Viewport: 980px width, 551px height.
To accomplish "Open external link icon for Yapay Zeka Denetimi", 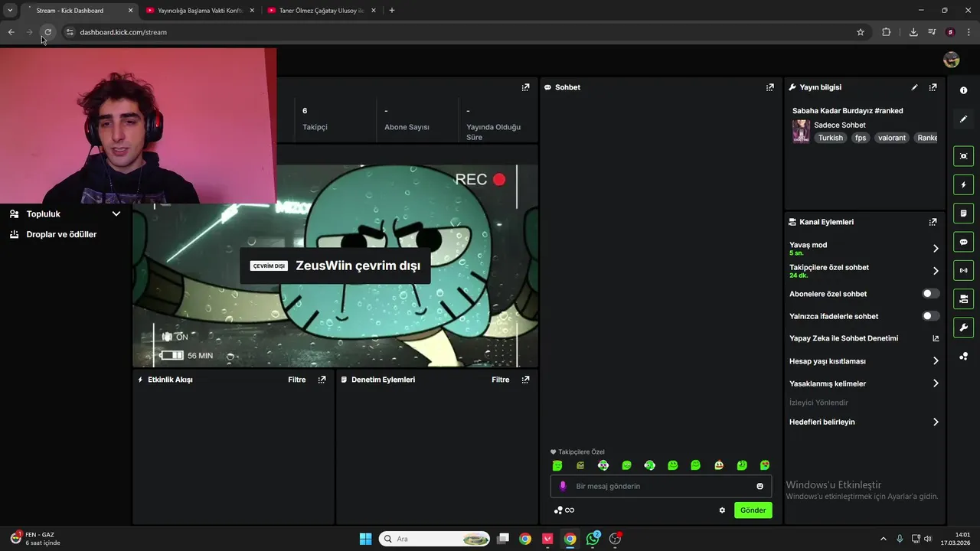I will point(935,338).
